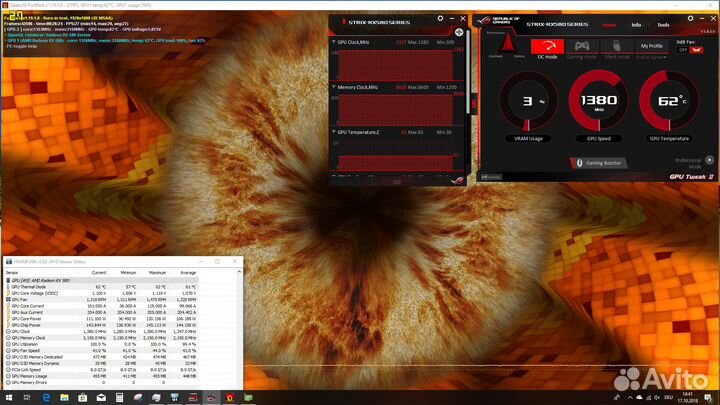Switch to Gaming mode profile
Image resolution: width=720 pixels, height=405 pixels.
[581, 46]
